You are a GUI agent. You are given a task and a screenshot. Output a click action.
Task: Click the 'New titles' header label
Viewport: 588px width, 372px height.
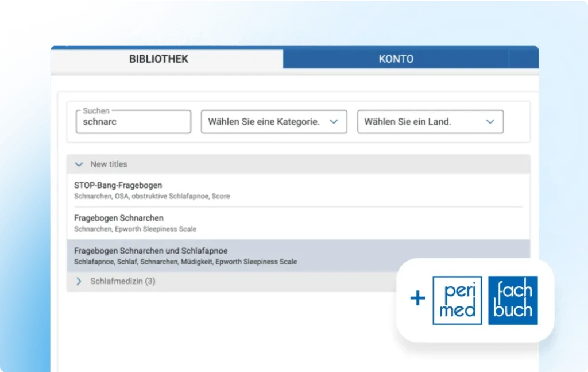[109, 164]
